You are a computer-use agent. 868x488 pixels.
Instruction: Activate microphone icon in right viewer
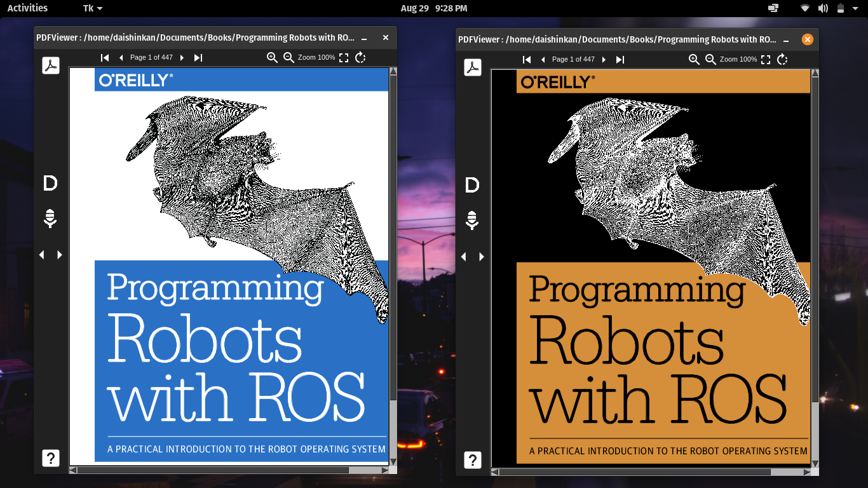point(472,220)
